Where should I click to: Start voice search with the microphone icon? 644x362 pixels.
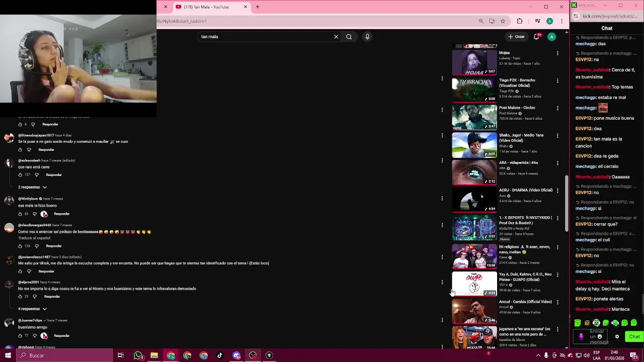pos(367,37)
